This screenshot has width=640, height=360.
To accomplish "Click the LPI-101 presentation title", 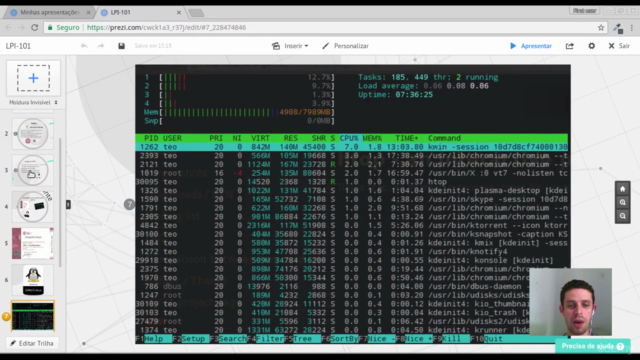I will 18,46.
